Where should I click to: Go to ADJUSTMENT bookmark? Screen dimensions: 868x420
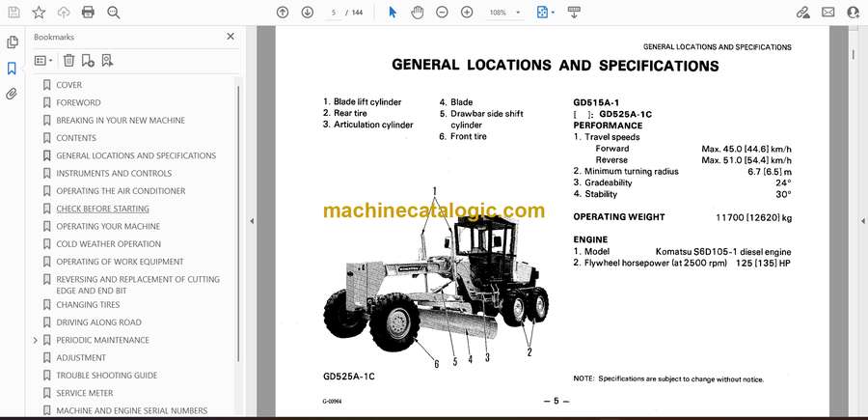pos(81,358)
